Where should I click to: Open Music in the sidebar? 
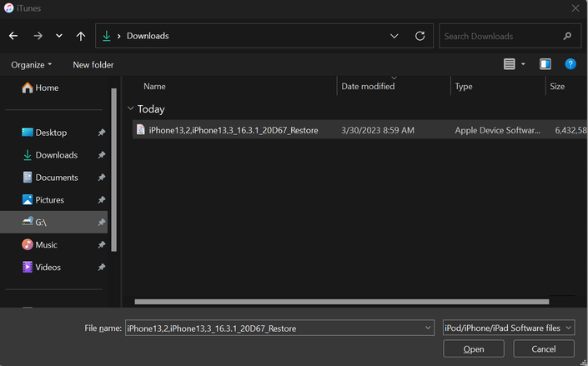pyautogui.click(x=40, y=245)
